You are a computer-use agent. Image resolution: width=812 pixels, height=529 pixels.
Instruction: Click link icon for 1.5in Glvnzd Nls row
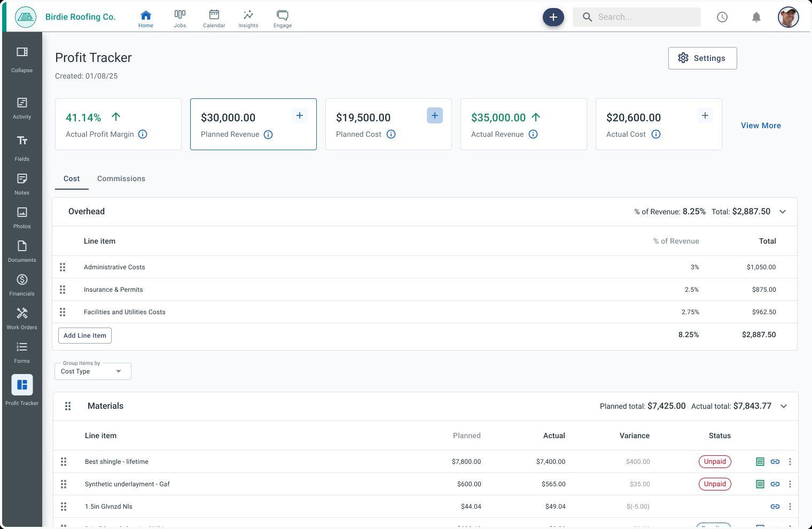pos(775,507)
